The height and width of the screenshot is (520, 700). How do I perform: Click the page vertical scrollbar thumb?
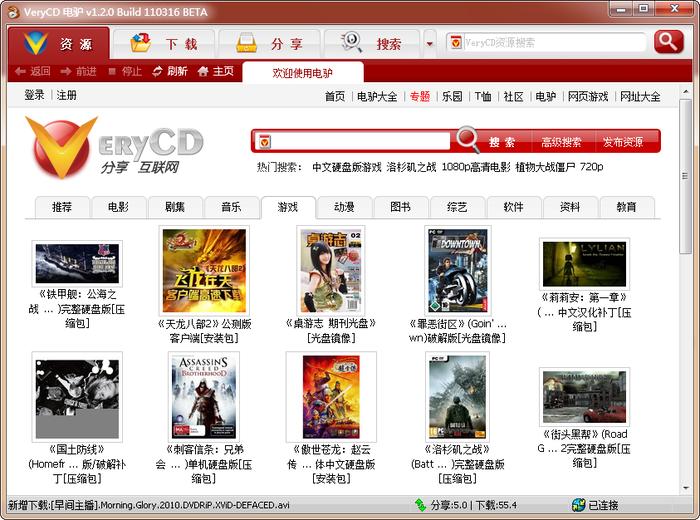685,176
